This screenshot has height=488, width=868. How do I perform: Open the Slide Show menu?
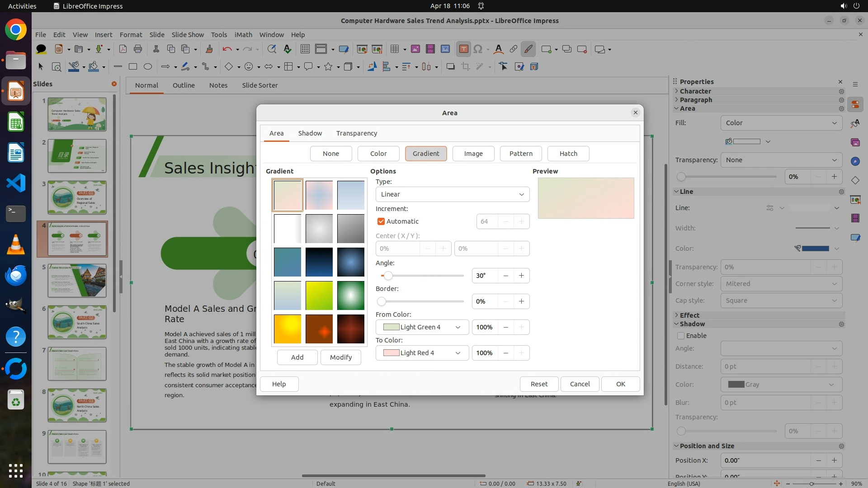point(188,35)
